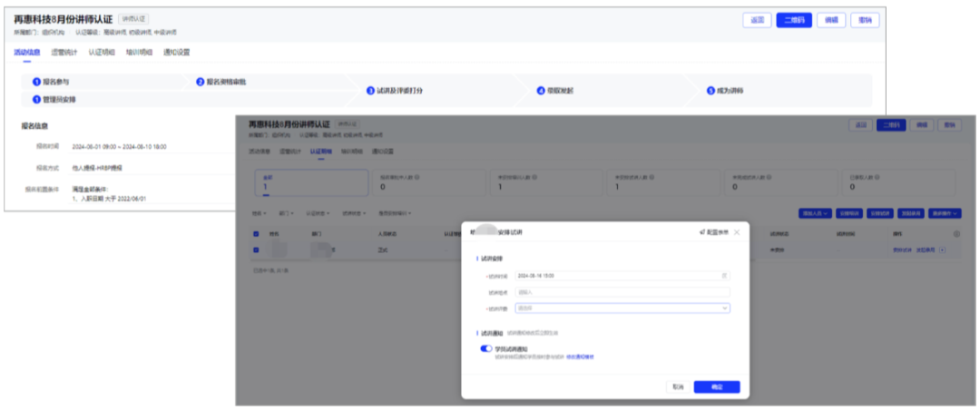
Task: Open the 配置表单 settings in dialog header
Action: click(714, 232)
